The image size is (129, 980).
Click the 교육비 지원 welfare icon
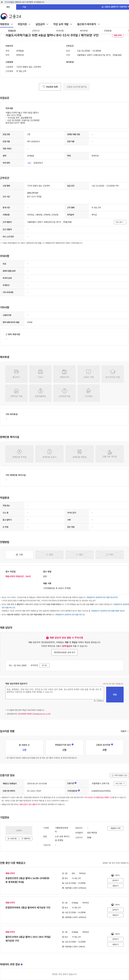tap(88, 374)
